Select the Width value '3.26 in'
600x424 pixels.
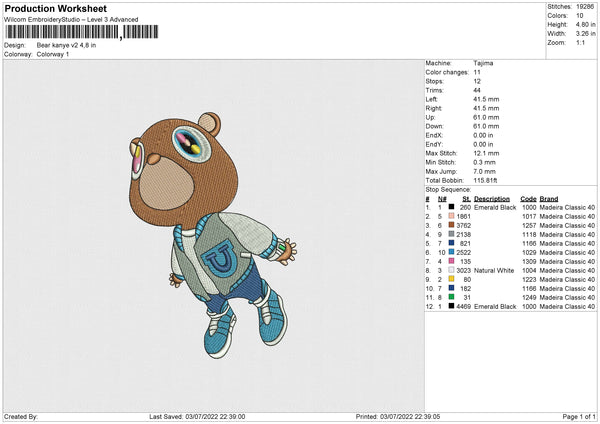(586, 34)
